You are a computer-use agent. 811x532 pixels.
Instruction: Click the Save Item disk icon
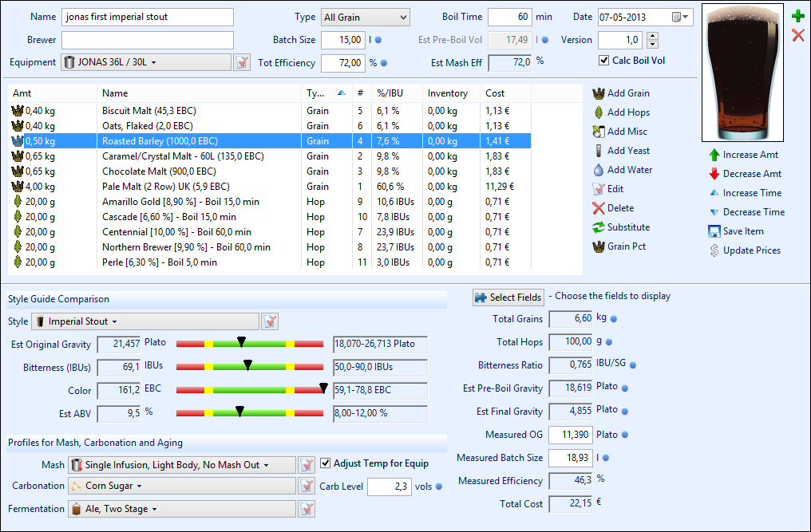click(x=714, y=231)
